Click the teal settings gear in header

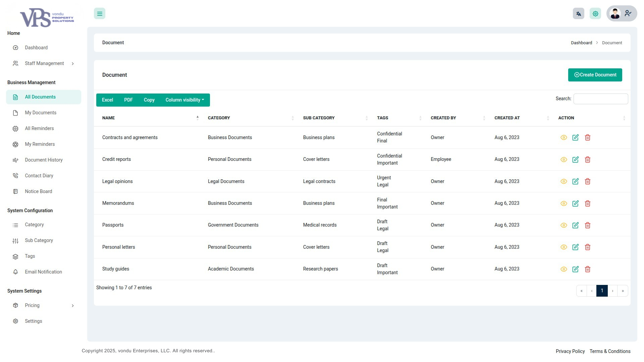595,14
